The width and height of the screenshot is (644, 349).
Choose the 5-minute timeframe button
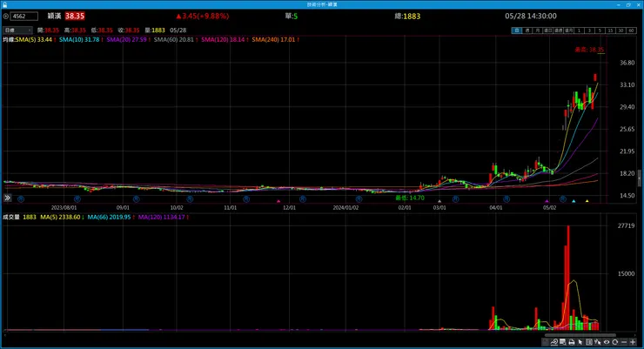pyautogui.click(x=600, y=30)
